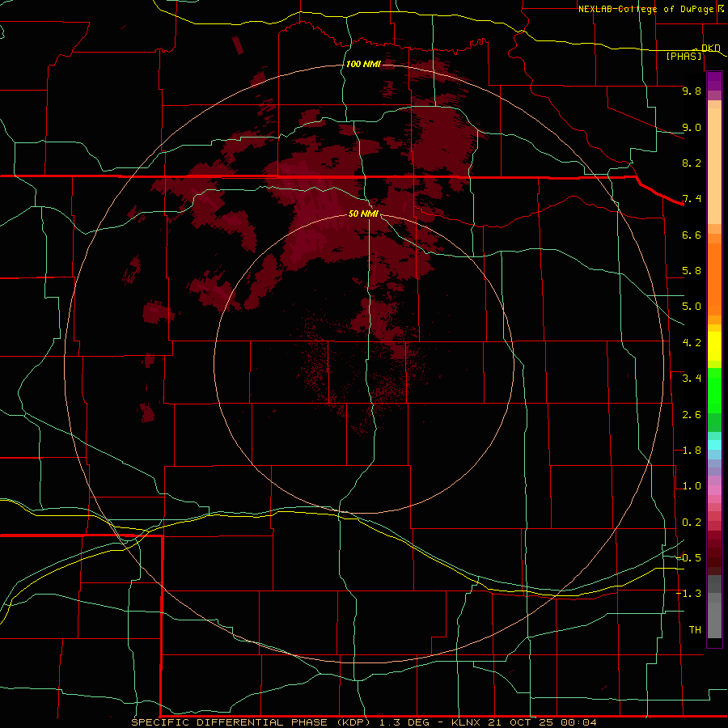Click the 5.8 scale value
Image resolution: width=728 pixels, height=728 pixels.
[692, 271]
